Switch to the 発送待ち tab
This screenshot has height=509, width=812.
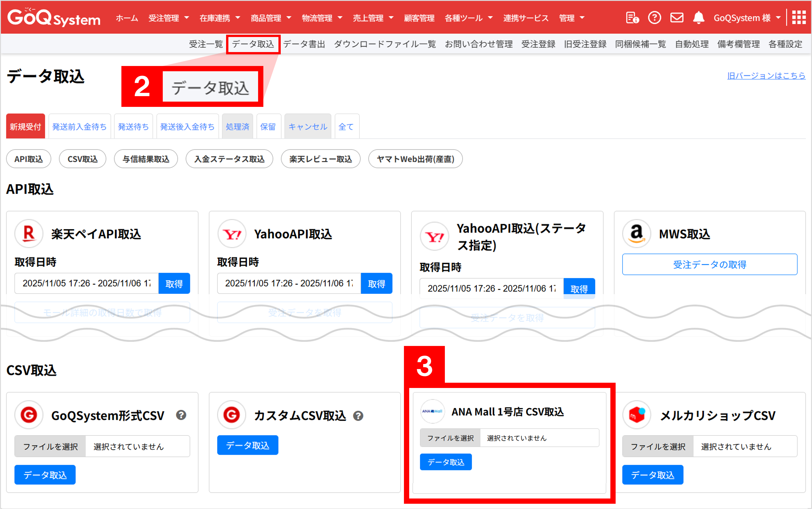point(133,127)
